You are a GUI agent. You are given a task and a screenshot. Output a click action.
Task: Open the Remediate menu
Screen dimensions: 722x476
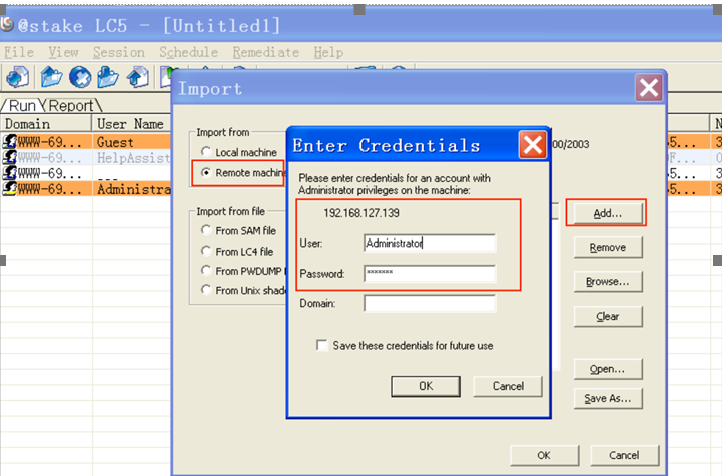[266, 52]
